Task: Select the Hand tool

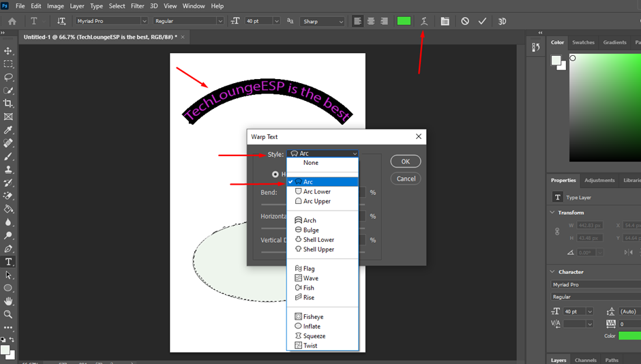Action: pos(8,301)
